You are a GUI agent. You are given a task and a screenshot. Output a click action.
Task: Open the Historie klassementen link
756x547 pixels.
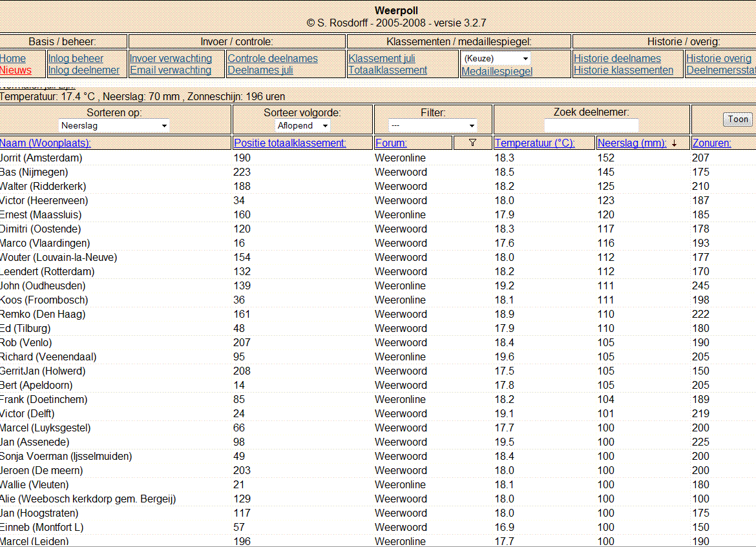pos(624,70)
